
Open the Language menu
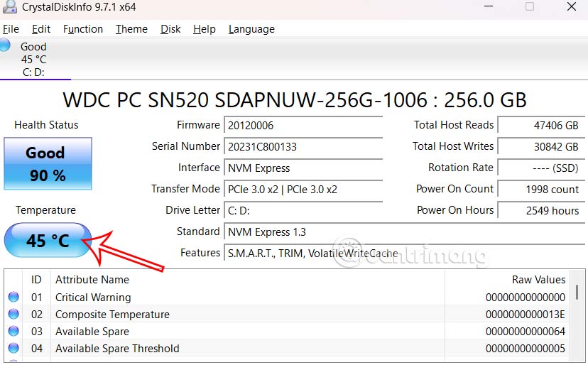pyautogui.click(x=251, y=29)
